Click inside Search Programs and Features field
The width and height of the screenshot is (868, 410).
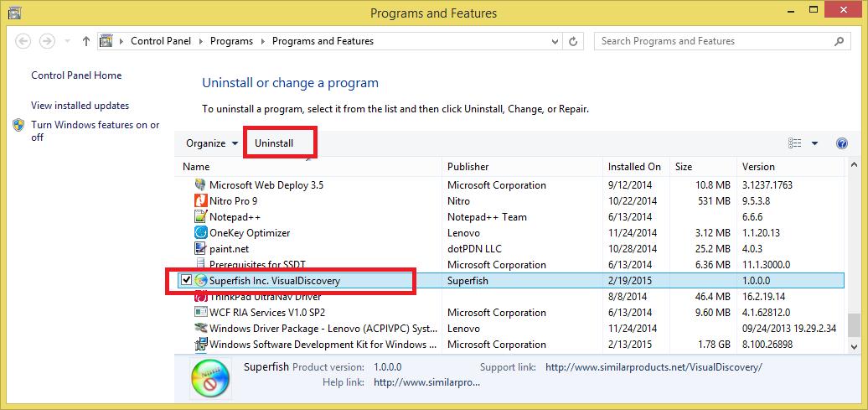[x=713, y=41]
